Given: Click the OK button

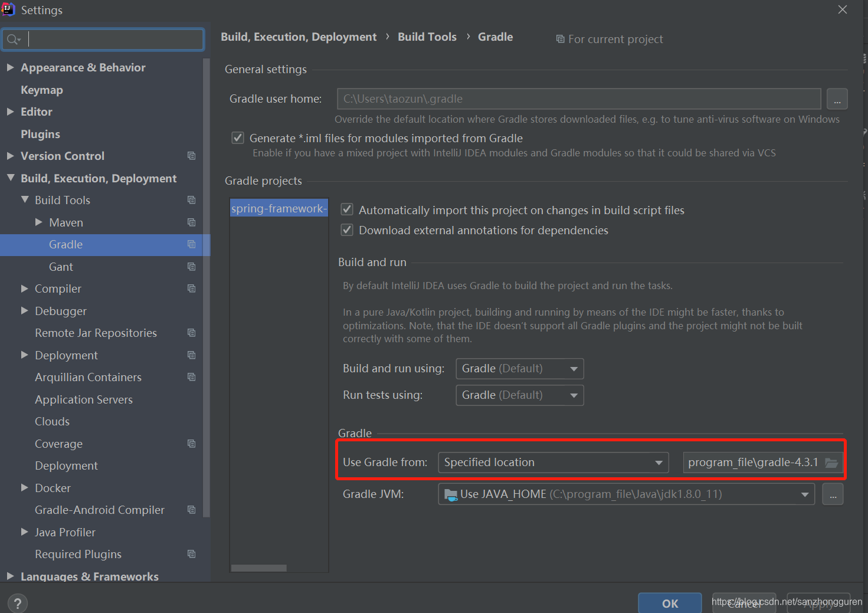Looking at the screenshot, I should (x=670, y=603).
